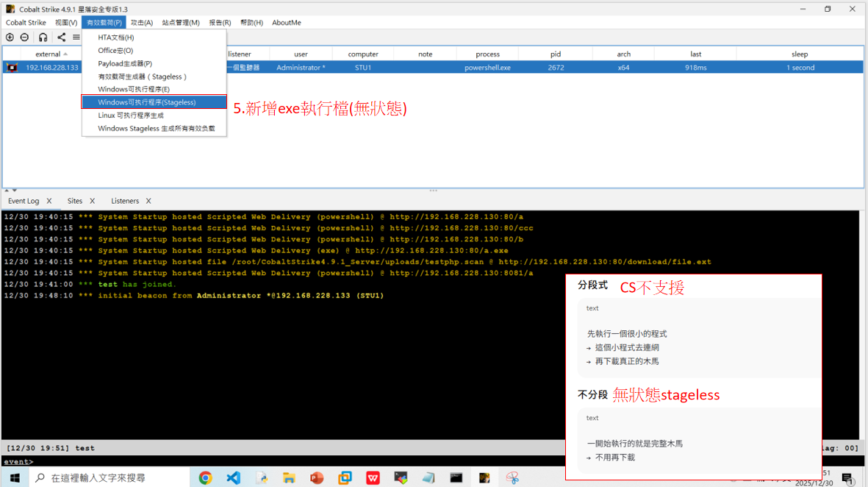Switch to the Event Log tab
Image resolution: width=868 pixels, height=487 pixels.
(x=24, y=201)
